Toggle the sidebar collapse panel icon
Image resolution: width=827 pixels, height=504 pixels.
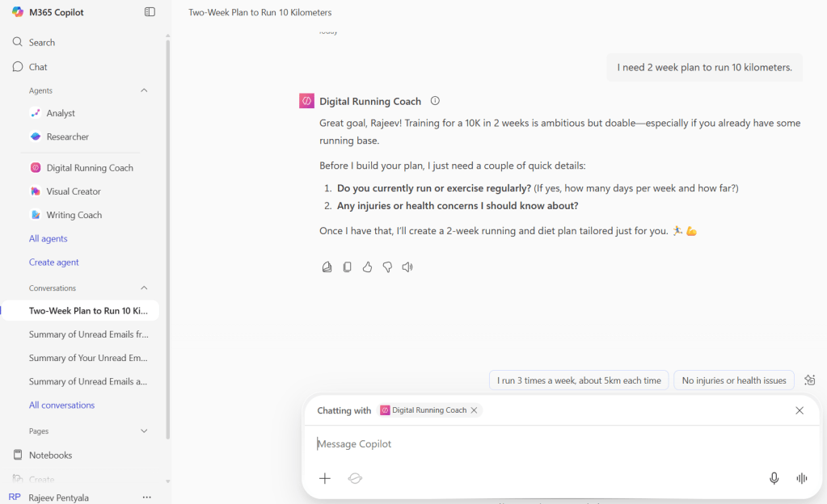150,12
